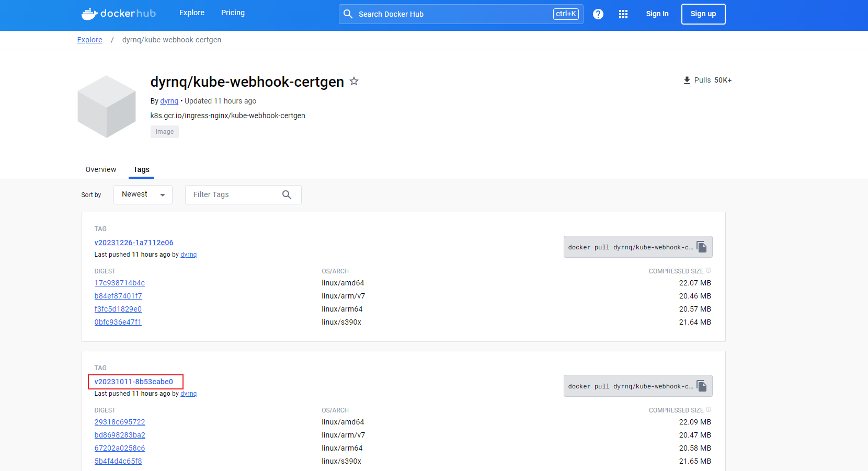
Task: Click the Pulls 50K+ count
Action: (x=713, y=80)
